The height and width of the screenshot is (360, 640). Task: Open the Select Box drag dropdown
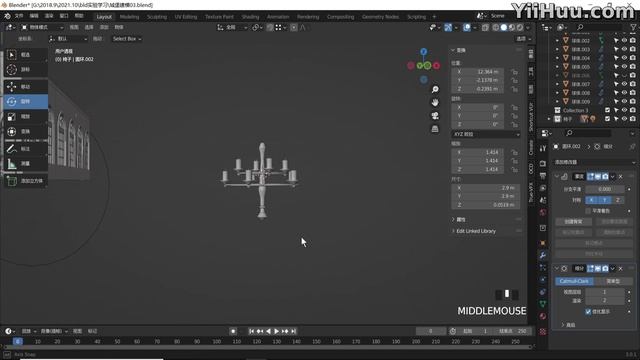(x=127, y=39)
